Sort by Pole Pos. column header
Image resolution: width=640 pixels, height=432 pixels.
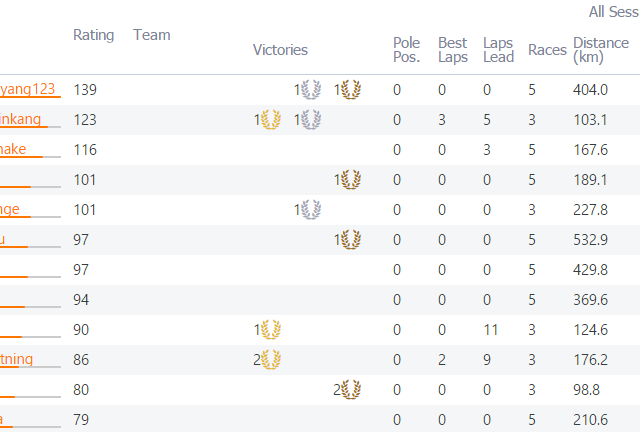click(x=407, y=50)
